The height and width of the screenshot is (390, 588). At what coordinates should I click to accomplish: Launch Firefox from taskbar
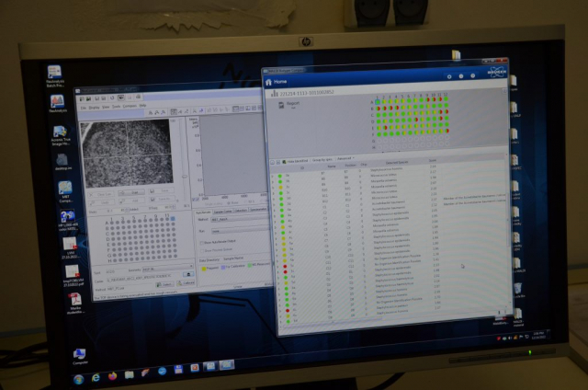coord(112,375)
